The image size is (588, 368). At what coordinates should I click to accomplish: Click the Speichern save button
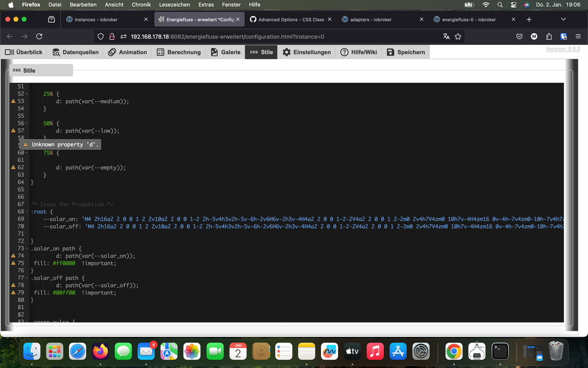406,52
